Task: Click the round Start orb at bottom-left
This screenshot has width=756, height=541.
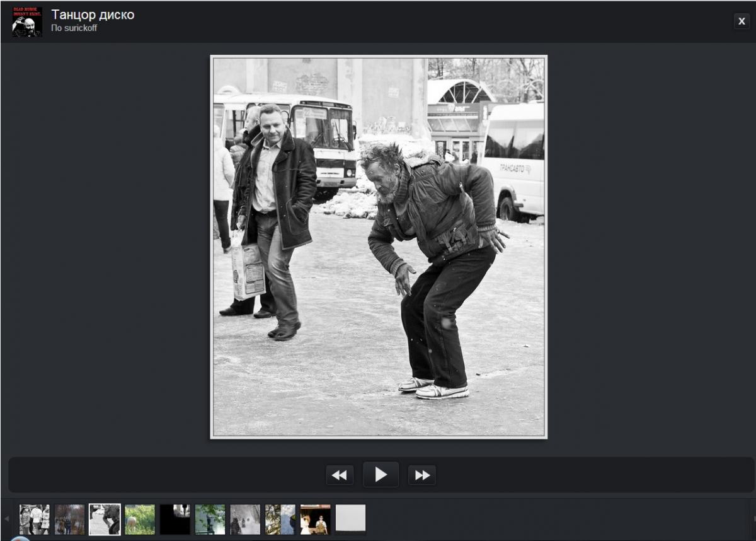Action: pos(20,538)
